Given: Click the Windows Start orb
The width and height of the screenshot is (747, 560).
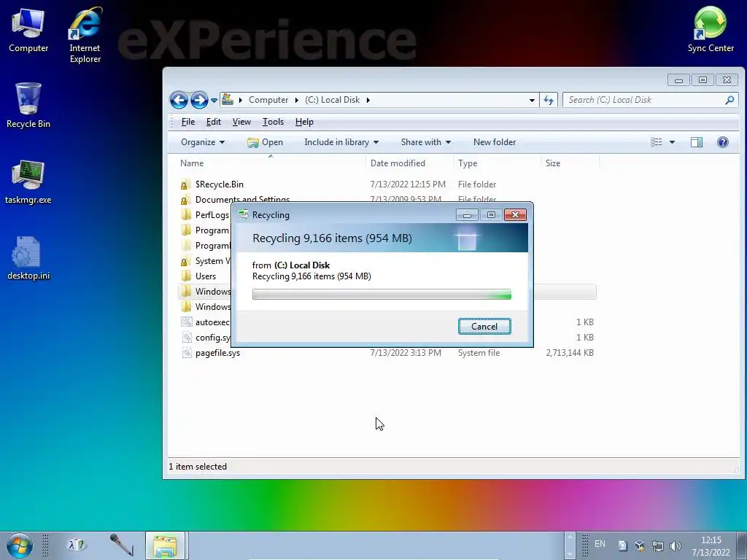Looking at the screenshot, I should click(20, 545).
